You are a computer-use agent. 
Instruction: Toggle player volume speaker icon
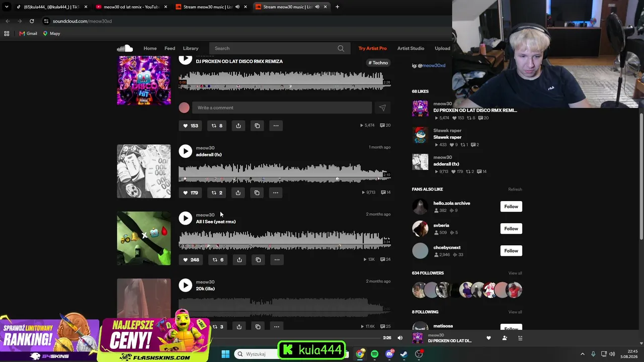point(400,338)
